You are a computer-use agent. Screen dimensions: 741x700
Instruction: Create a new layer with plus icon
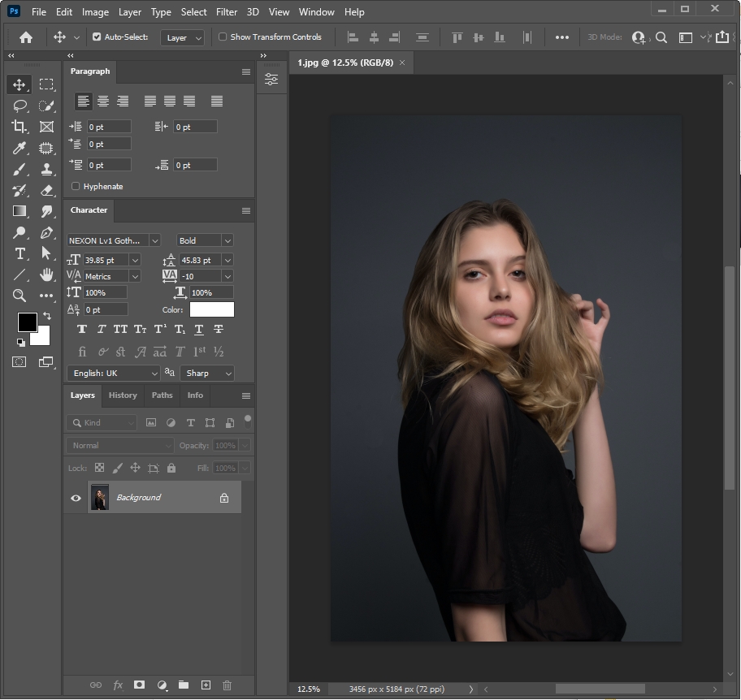click(206, 685)
